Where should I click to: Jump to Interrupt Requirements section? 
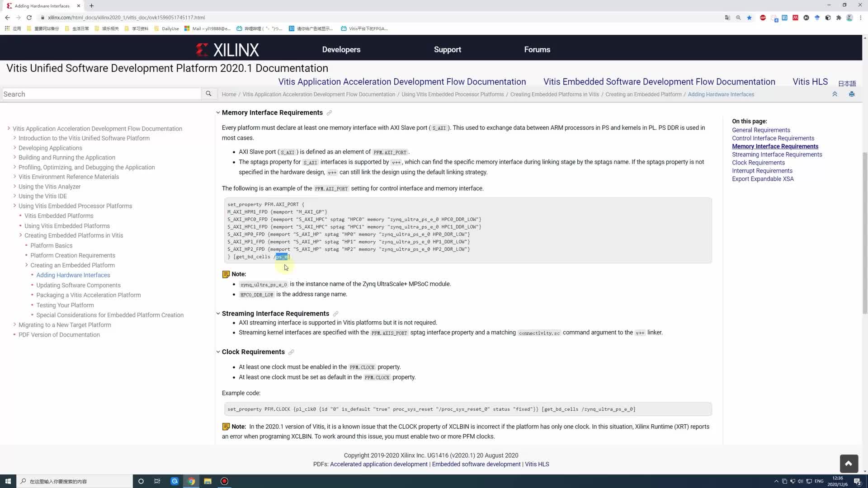click(762, 171)
